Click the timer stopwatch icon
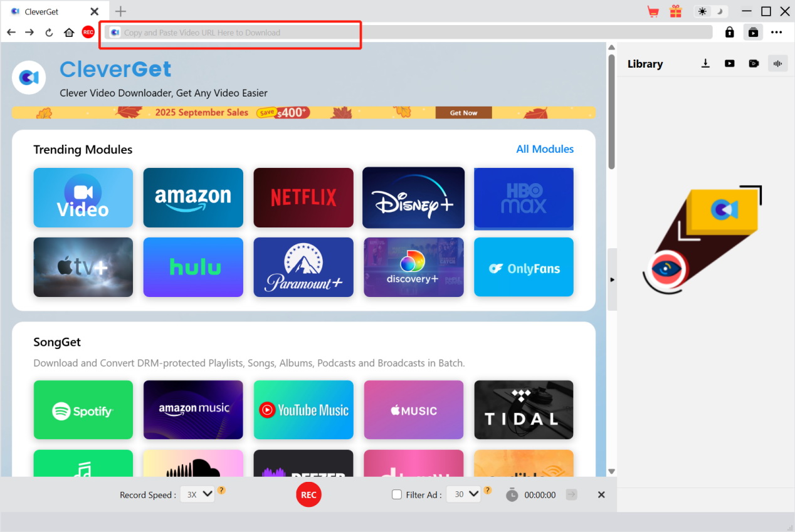This screenshot has width=795, height=532. (512, 494)
